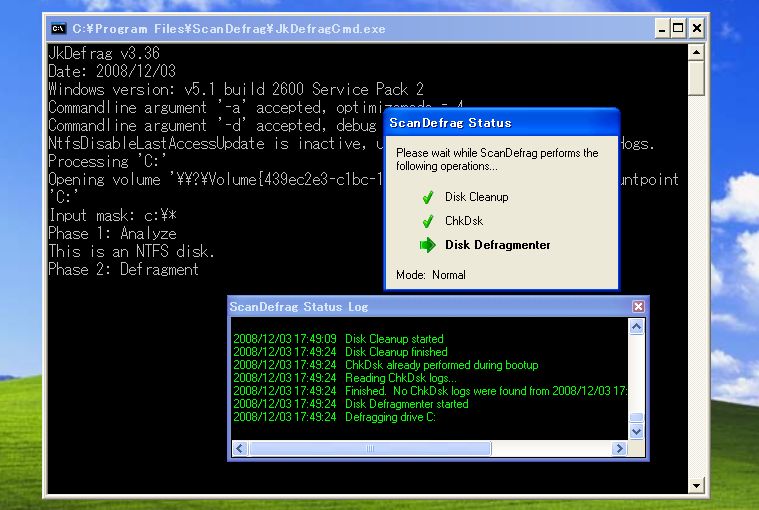Click console line 'JkDefrag v3.36'
Viewport: 759px width, 510px height.
tap(104, 53)
